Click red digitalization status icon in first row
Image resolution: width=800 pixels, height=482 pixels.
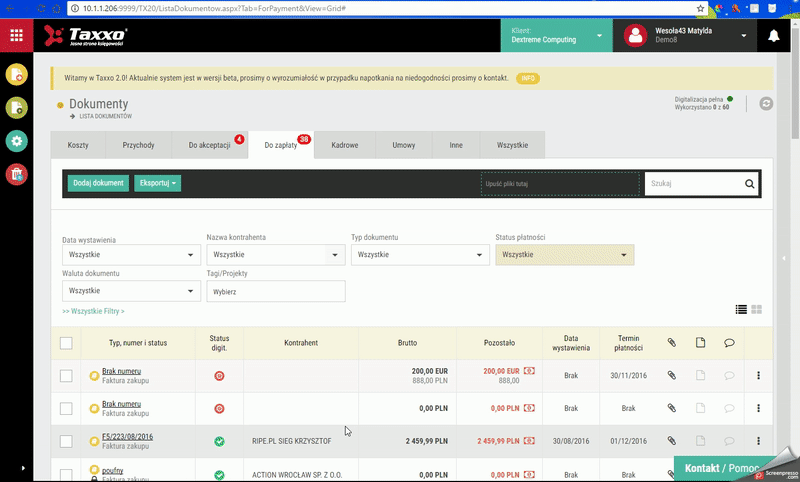coord(219,376)
